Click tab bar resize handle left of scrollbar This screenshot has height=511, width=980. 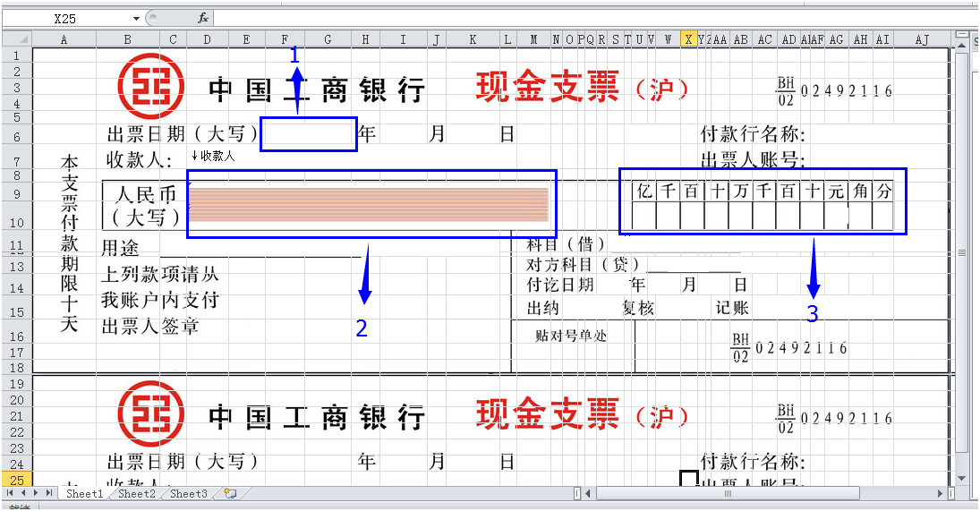pyautogui.click(x=577, y=493)
